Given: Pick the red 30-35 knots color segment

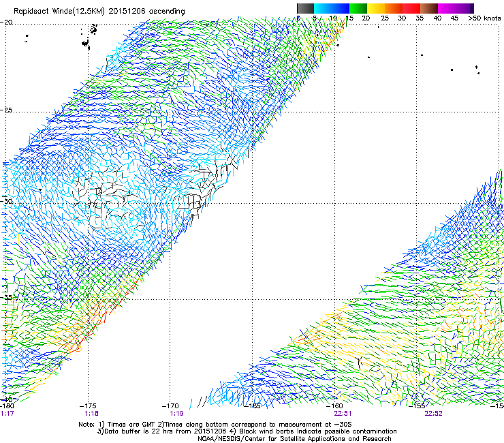Looking at the screenshot, I should pyautogui.click(x=411, y=8).
